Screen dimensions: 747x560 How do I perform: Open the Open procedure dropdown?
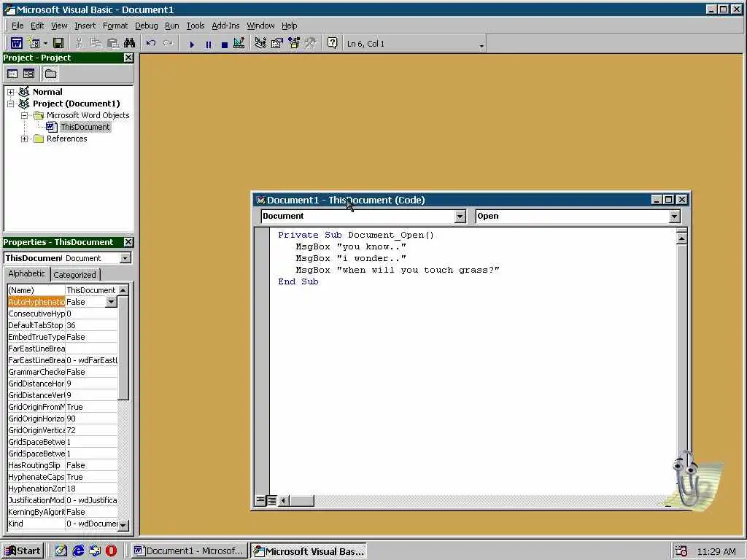click(x=674, y=216)
